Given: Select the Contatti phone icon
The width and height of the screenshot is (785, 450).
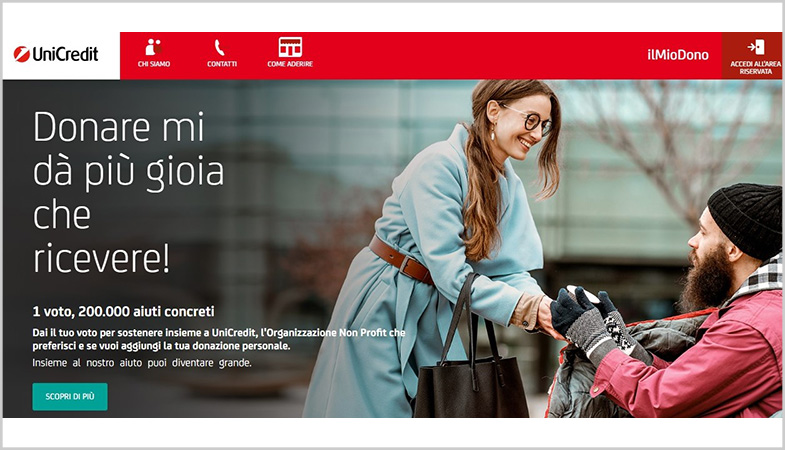Looking at the screenshot, I should click(x=219, y=48).
